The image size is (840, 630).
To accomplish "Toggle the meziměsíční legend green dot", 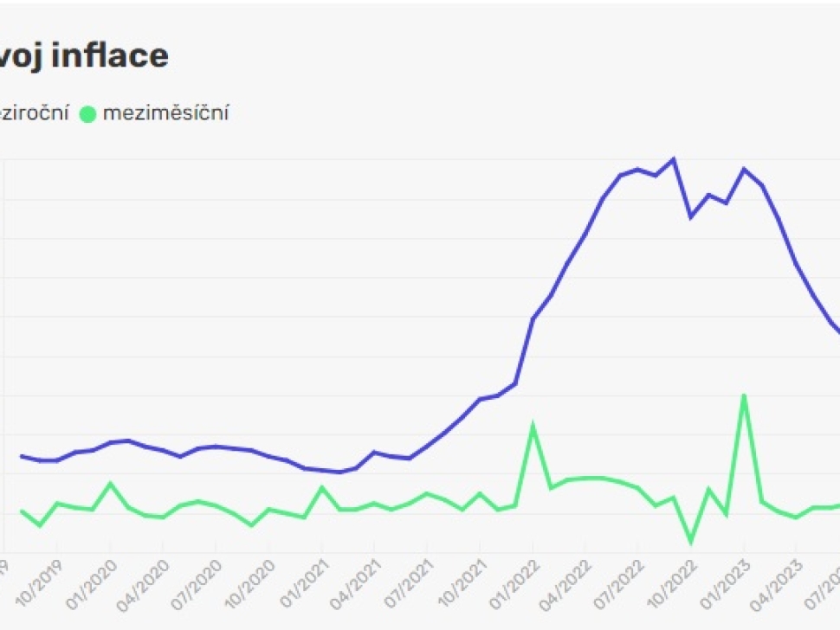I will pyautogui.click(x=87, y=113).
